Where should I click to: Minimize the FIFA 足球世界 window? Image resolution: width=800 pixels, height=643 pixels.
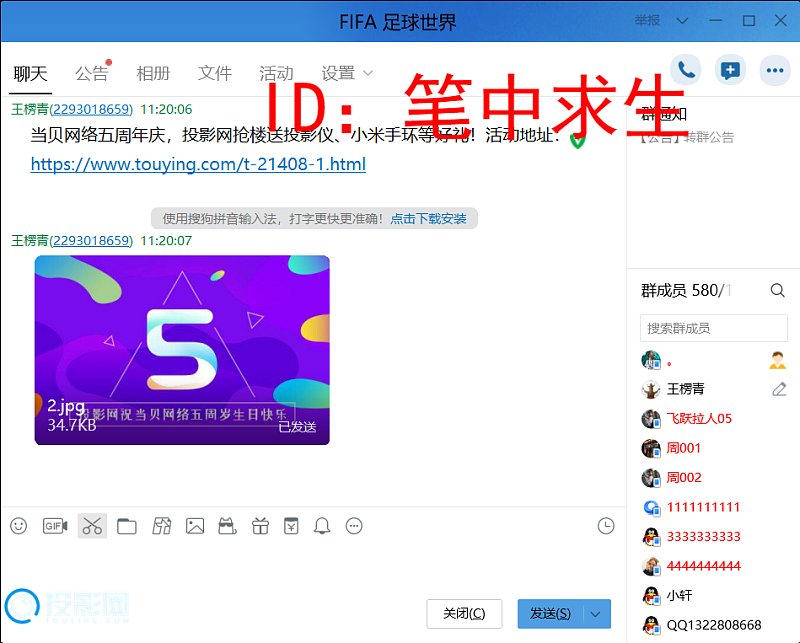(715, 20)
